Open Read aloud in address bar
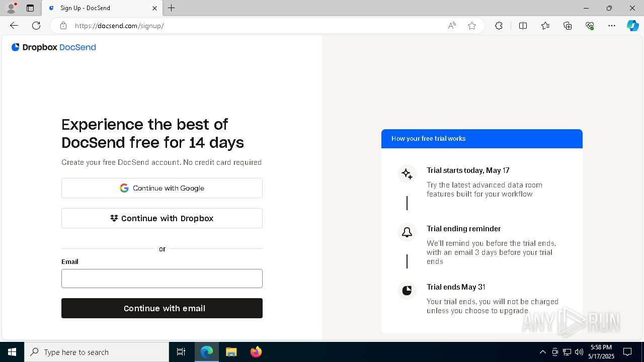This screenshot has width=644, height=362. (452, 26)
